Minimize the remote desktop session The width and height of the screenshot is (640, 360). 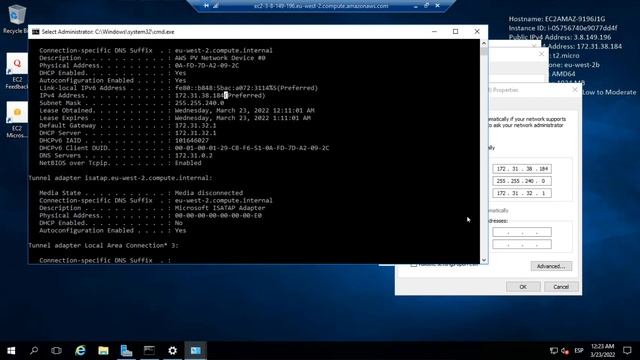(x=416, y=6)
